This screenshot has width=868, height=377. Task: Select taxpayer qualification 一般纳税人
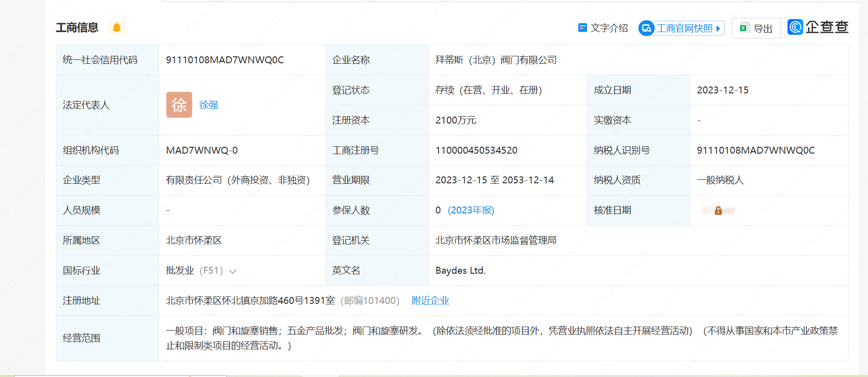click(720, 180)
